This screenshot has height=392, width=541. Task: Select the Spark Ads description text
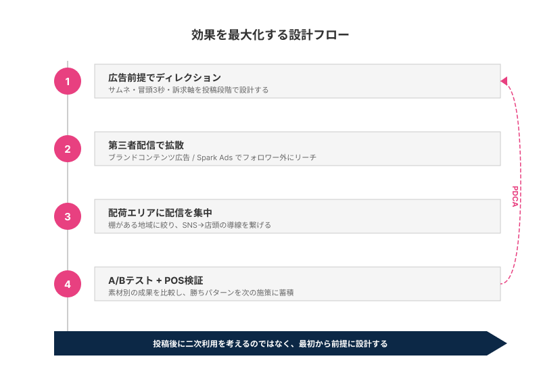pos(212,157)
